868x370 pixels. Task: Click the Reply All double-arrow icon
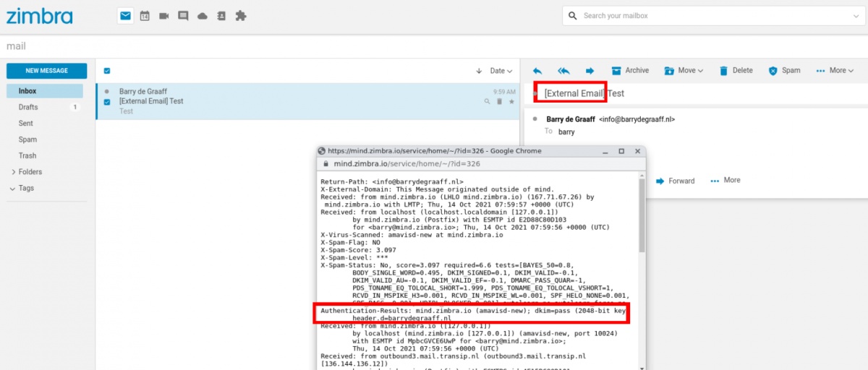tap(563, 71)
